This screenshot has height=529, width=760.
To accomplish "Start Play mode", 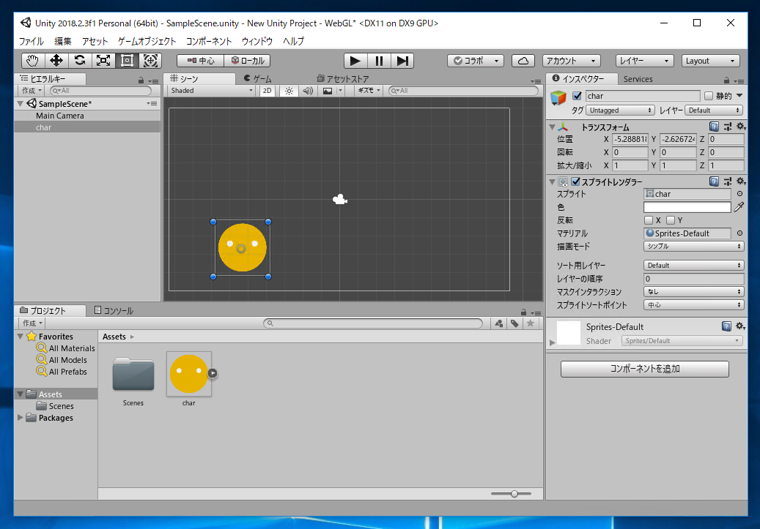I will tap(355, 61).
